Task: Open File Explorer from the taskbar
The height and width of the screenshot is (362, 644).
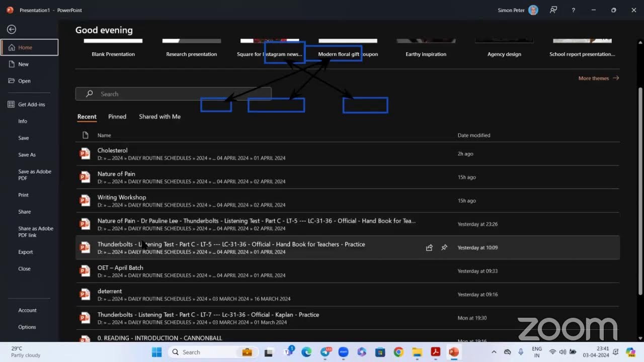Action: point(417,352)
